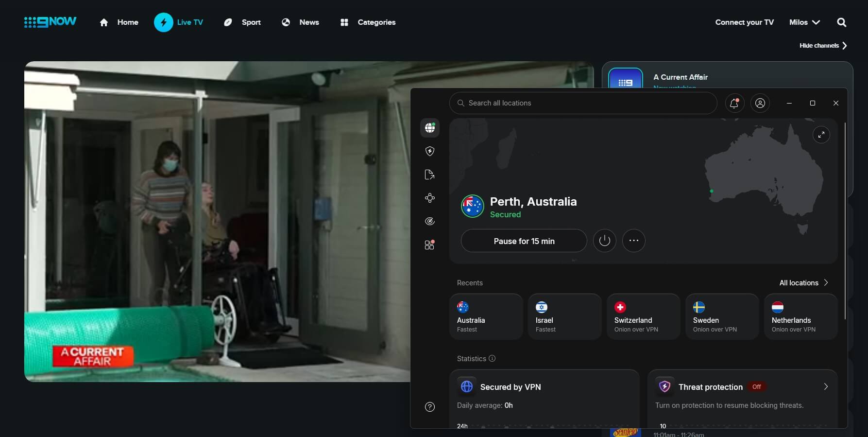
Task: Open the three-dot more options button
Action: click(x=634, y=241)
